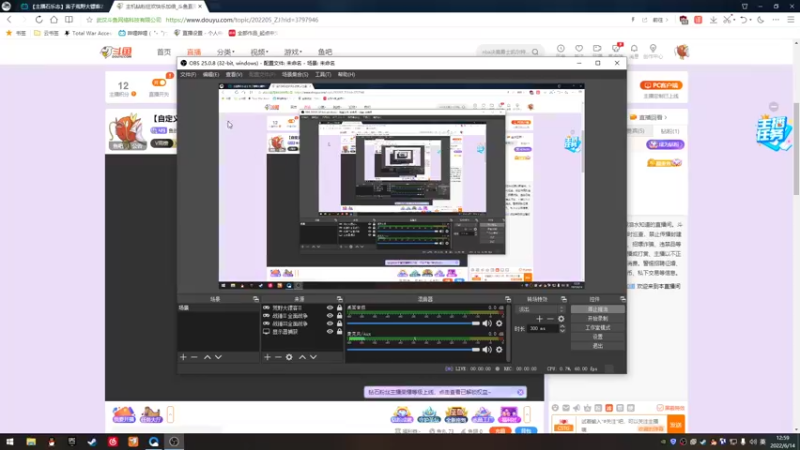The width and height of the screenshot is (800, 450).
Task: Open source properties with the gear icon
Action: click(x=289, y=357)
